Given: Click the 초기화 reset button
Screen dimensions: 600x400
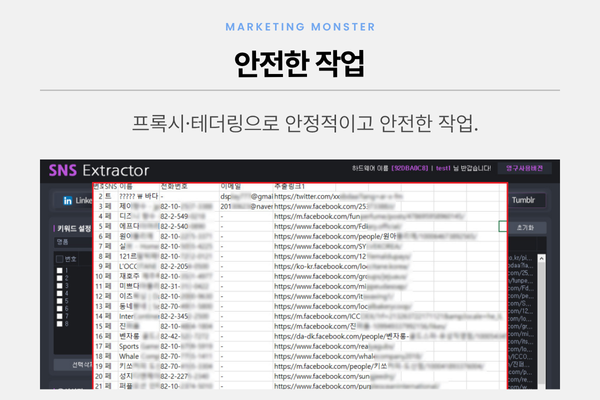Looking at the screenshot, I should [526, 228].
